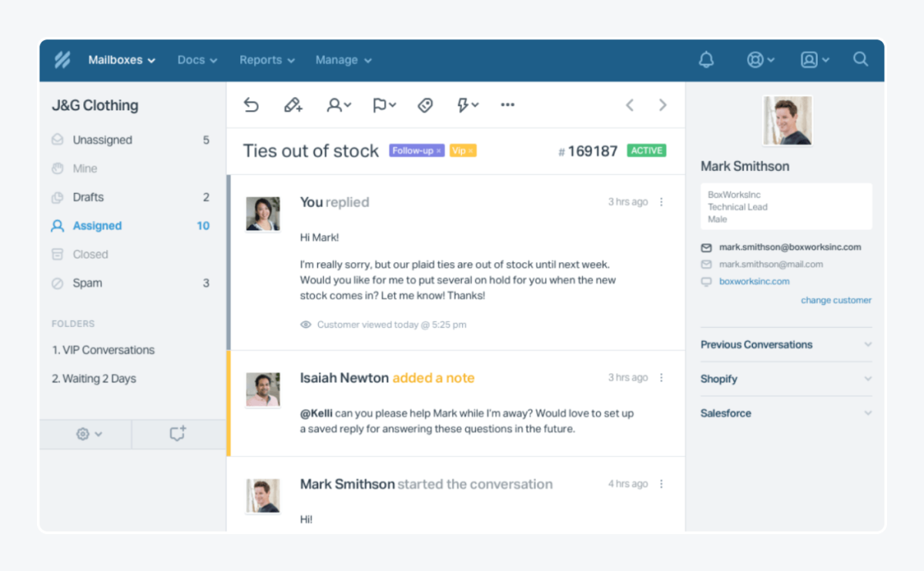Screen dimensions: 924x571
Task: Open the workflows lightning bolt icon
Action: (465, 105)
